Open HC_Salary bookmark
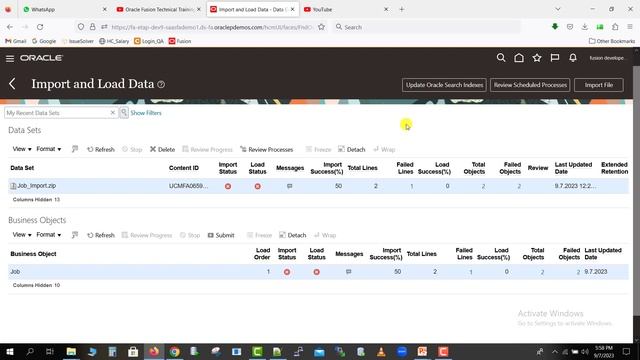 coord(114,41)
